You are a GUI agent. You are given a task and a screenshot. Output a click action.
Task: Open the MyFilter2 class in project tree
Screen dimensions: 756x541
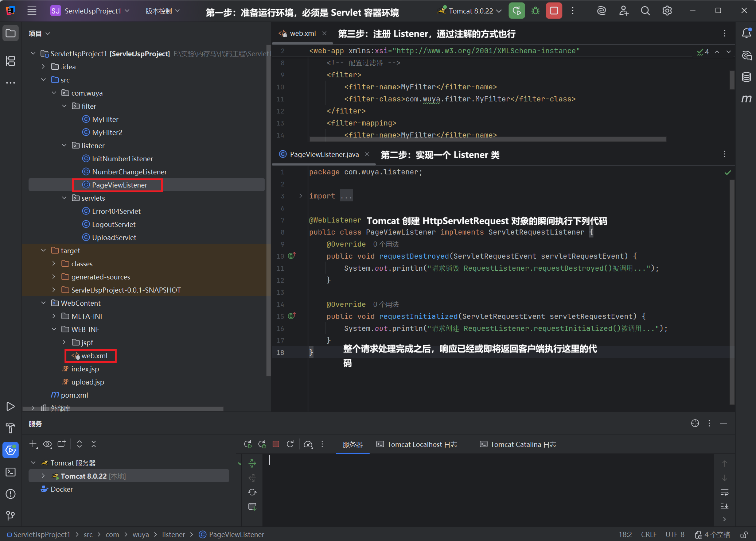point(107,132)
